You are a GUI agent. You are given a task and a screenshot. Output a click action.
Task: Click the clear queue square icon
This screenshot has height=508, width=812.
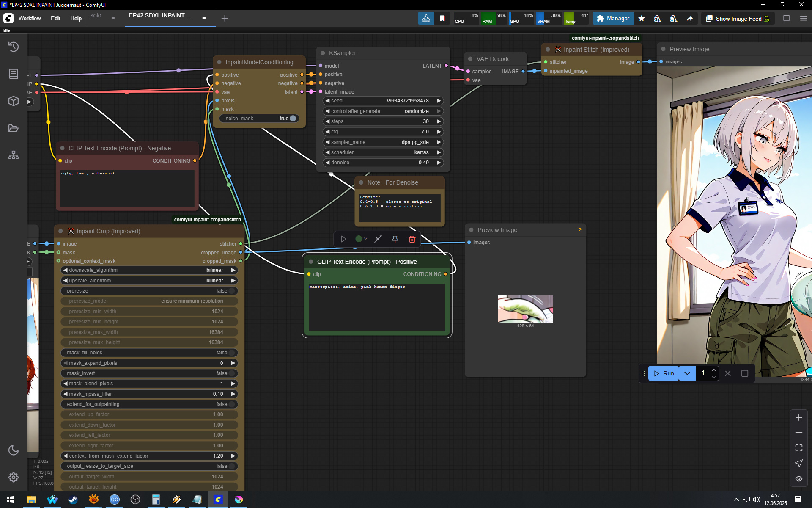pos(745,373)
